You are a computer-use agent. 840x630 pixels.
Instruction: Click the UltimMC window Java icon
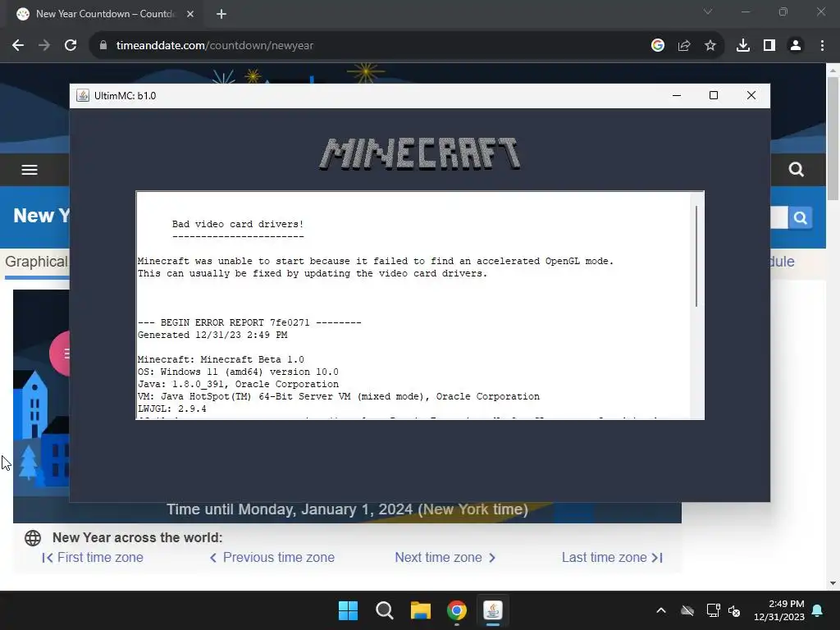[x=83, y=96]
